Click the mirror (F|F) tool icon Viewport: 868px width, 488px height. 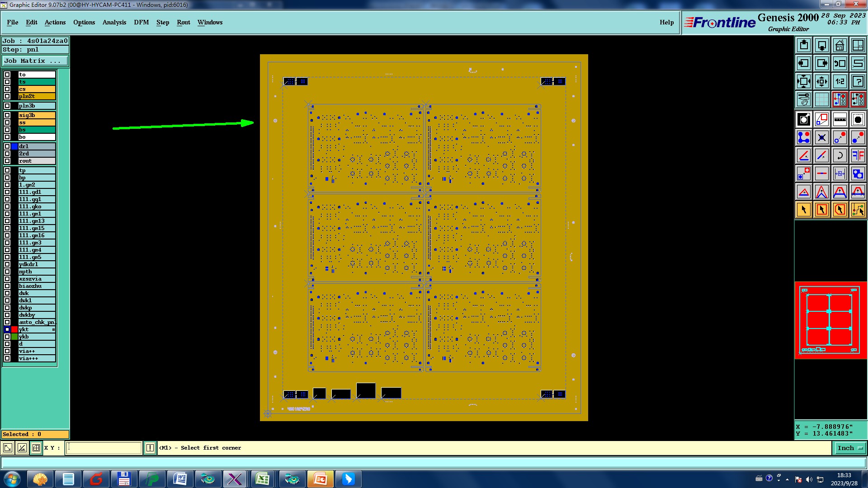tap(858, 155)
